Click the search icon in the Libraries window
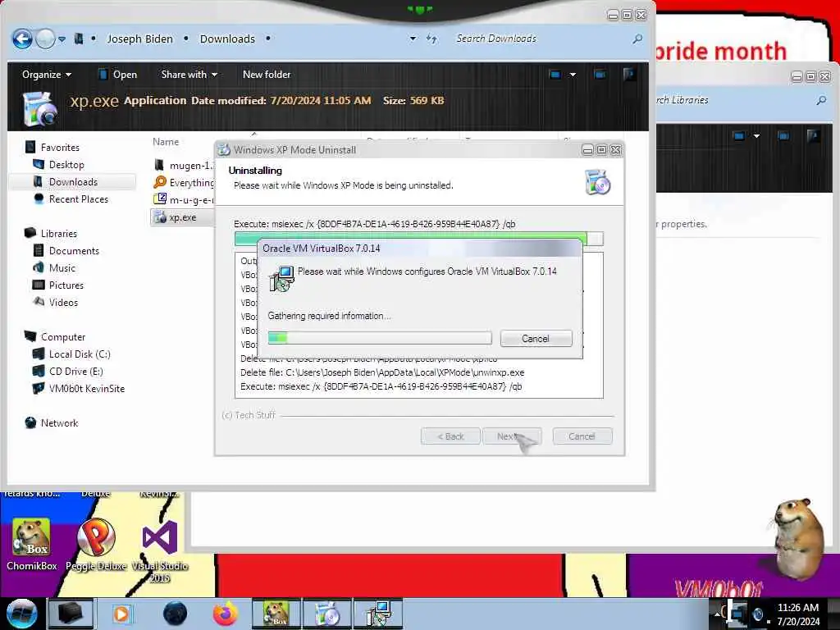840x630 pixels. pos(820,100)
